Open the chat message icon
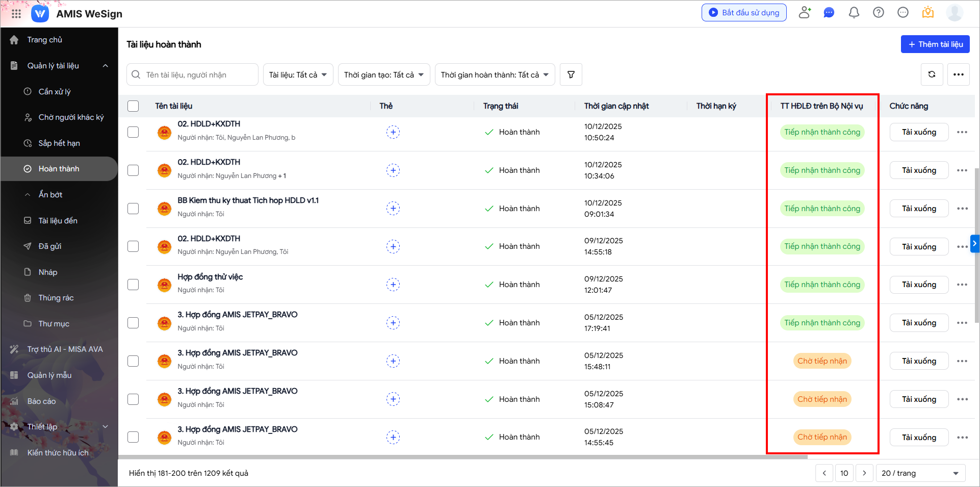 (x=829, y=13)
